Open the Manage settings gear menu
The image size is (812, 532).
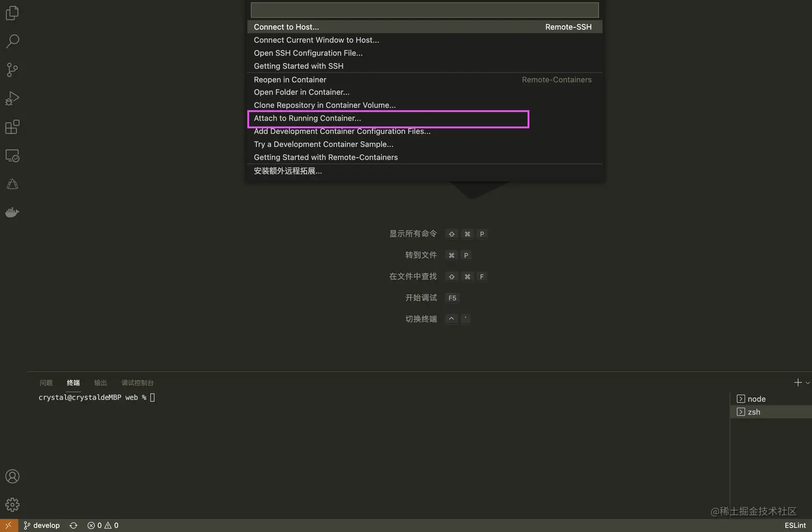[12, 505]
